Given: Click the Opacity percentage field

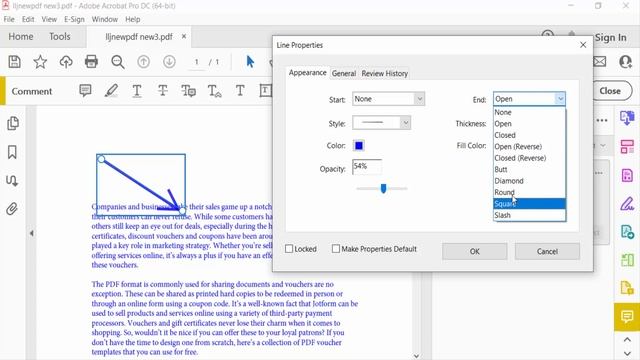Looking at the screenshot, I should pos(367,167).
